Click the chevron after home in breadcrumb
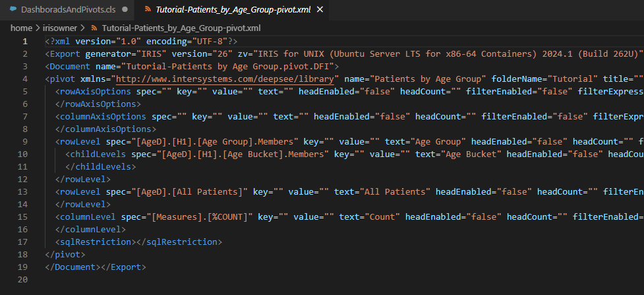The height and width of the screenshot is (295, 644). click(37, 28)
